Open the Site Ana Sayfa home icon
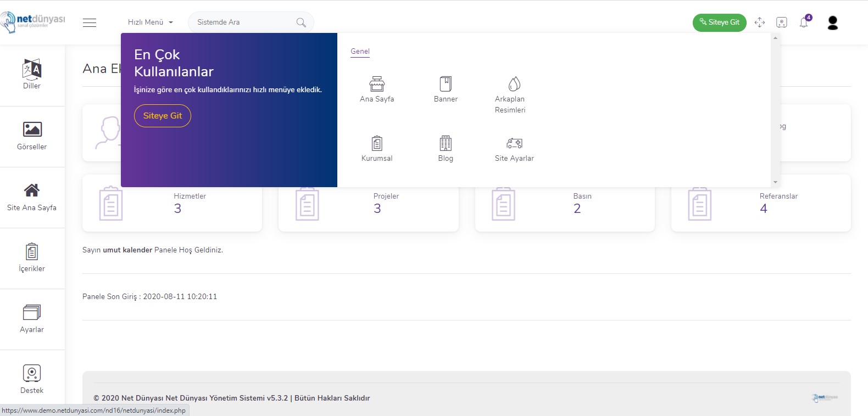This screenshot has width=868, height=416. pyautogui.click(x=32, y=190)
